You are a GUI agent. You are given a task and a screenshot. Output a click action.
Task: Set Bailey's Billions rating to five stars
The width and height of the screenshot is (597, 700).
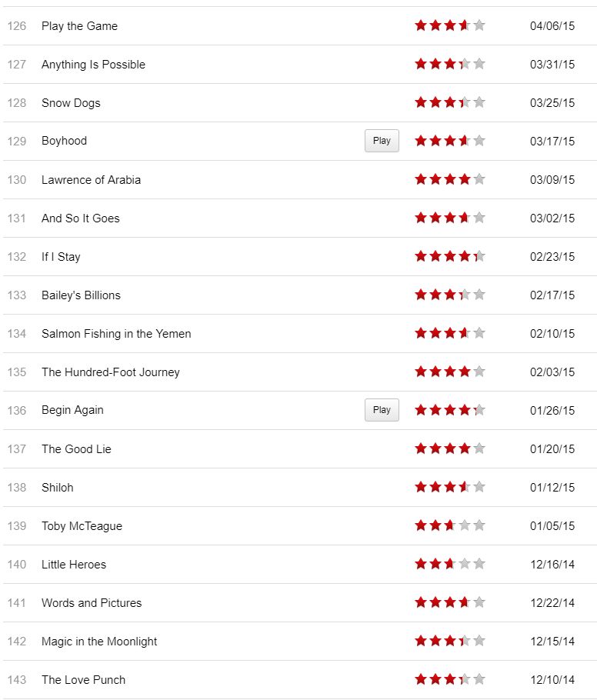[x=479, y=295]
